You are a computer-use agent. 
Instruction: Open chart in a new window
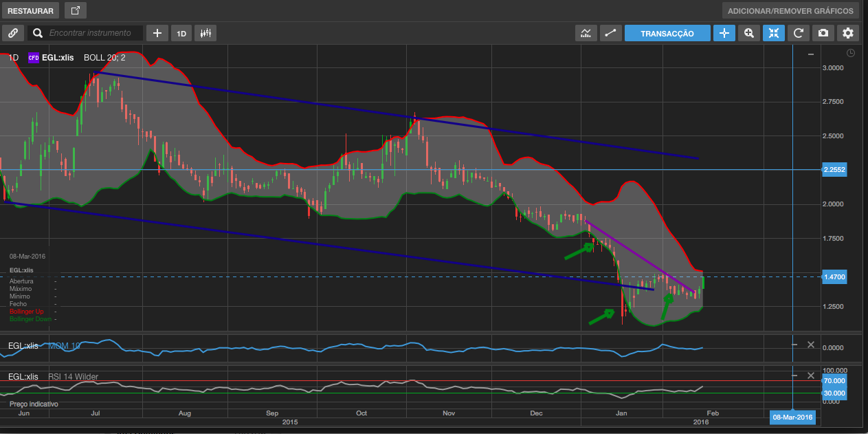76,10
